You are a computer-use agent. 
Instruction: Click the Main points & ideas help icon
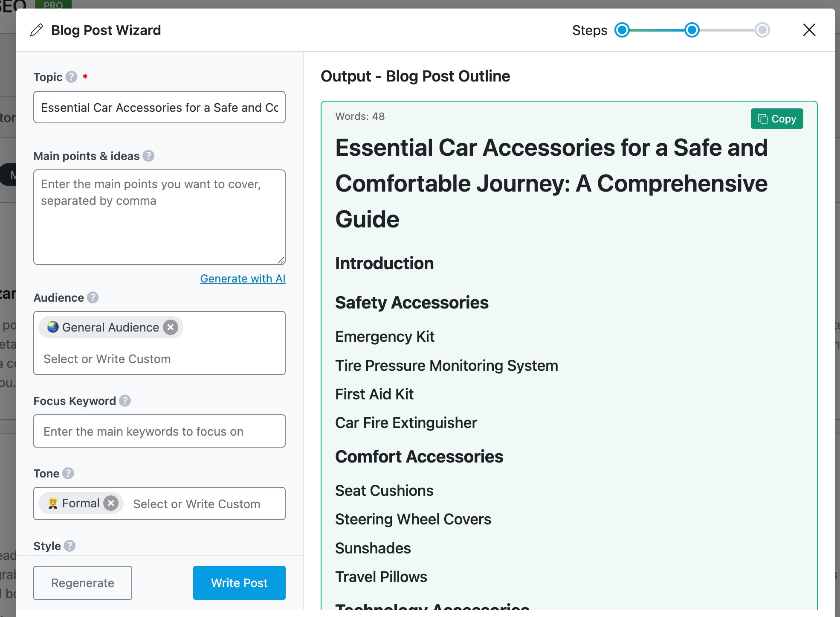tap(148, 156)
